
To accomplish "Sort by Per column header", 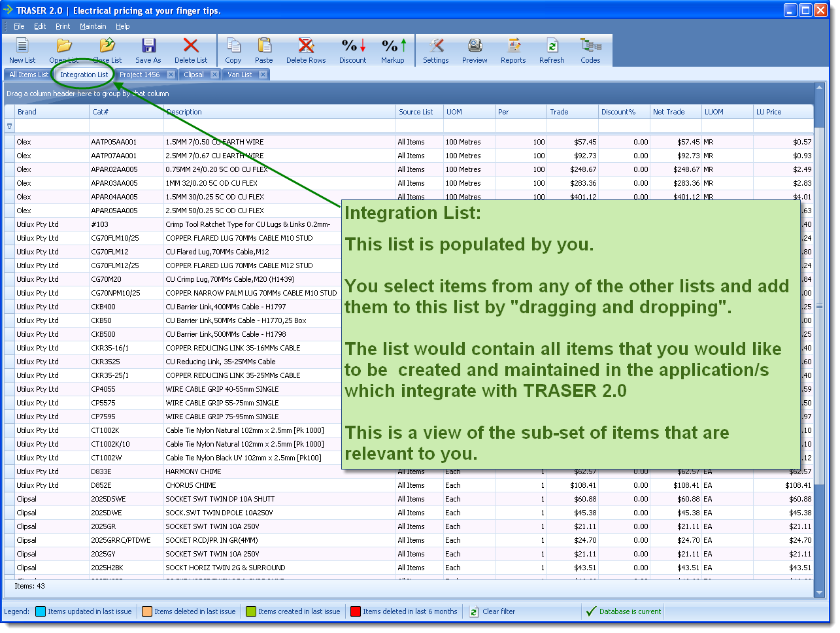I will [520, 112].
